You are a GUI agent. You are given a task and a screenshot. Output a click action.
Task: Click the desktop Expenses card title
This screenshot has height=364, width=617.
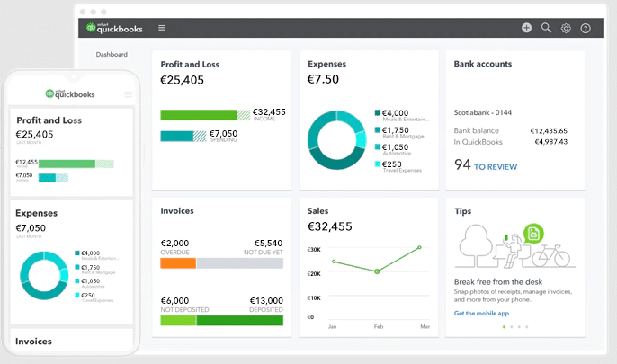(326, 64)
